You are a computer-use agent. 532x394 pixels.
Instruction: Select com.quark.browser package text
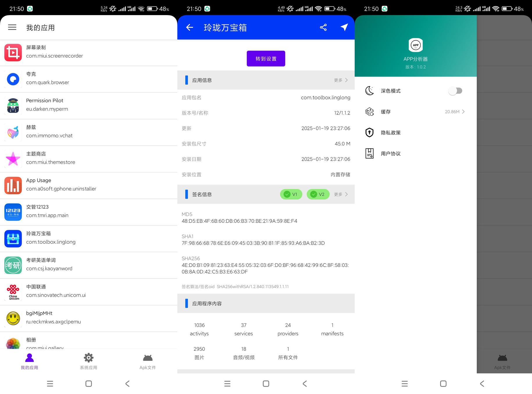[48, 82]
